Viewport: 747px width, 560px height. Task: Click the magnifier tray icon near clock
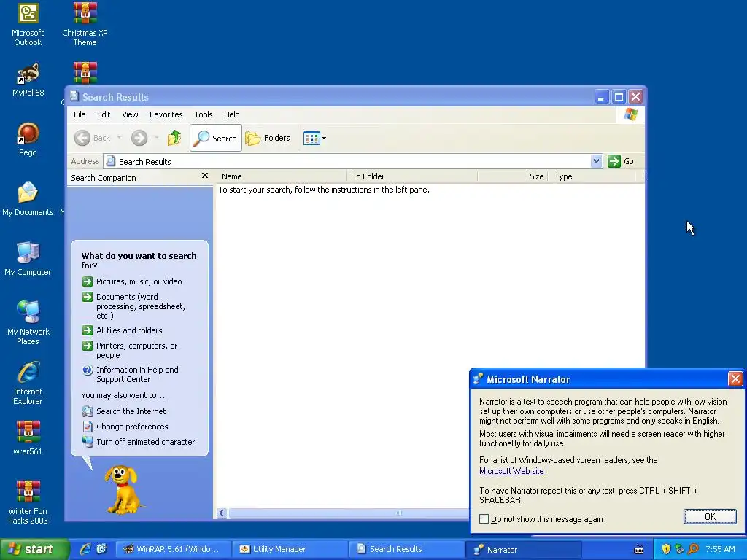(693, 549)
